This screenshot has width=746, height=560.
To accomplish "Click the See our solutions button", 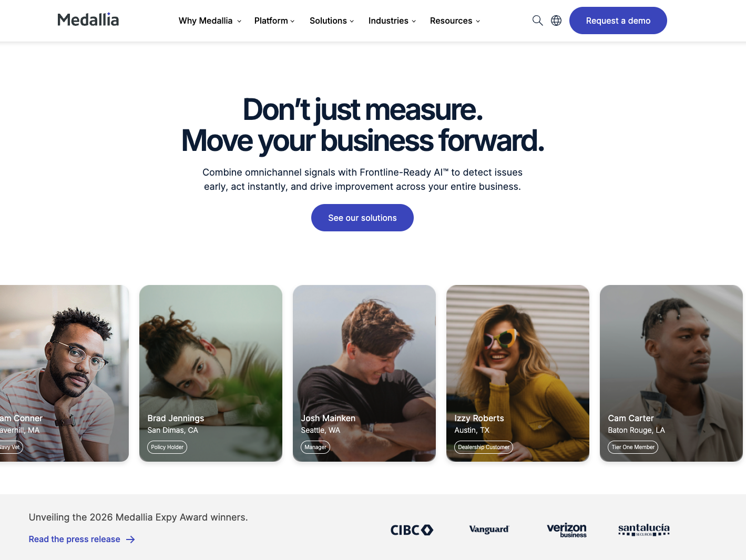I will pyautogui.click(x=362, y=218).
